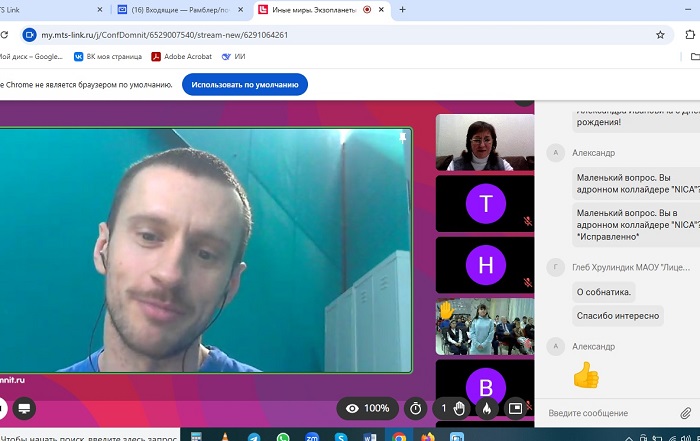Screen dimensions: 700x441
Task: Open Chrome extensions puzzle icon
Action: [692, 34]
